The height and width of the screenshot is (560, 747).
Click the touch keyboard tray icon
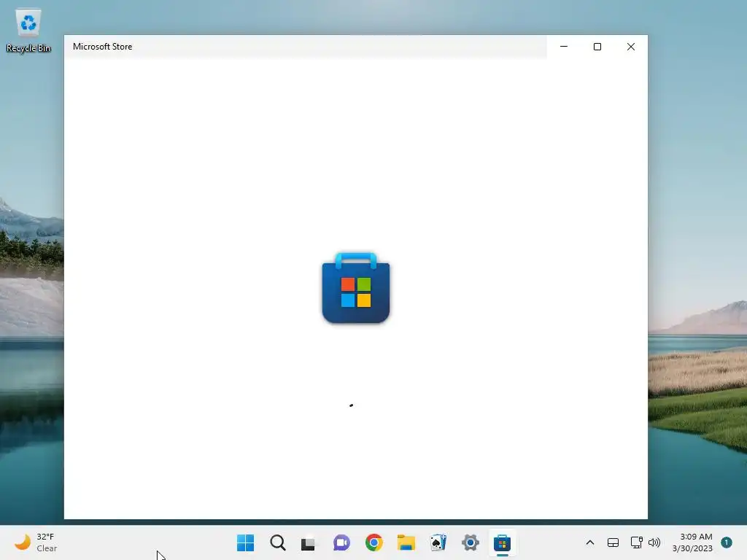(x=613, y=542)
